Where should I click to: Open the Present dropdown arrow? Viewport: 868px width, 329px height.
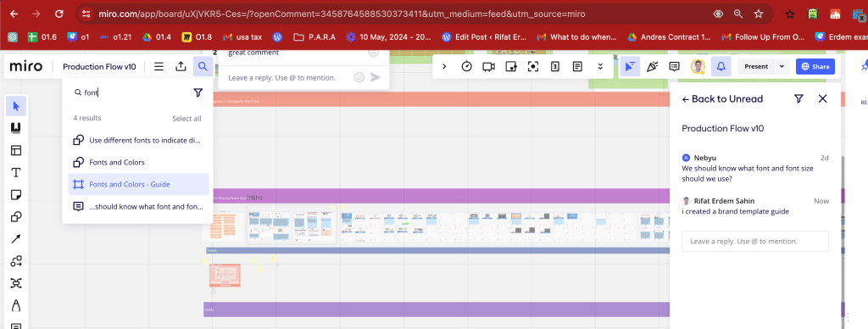[x=782, y=66]
